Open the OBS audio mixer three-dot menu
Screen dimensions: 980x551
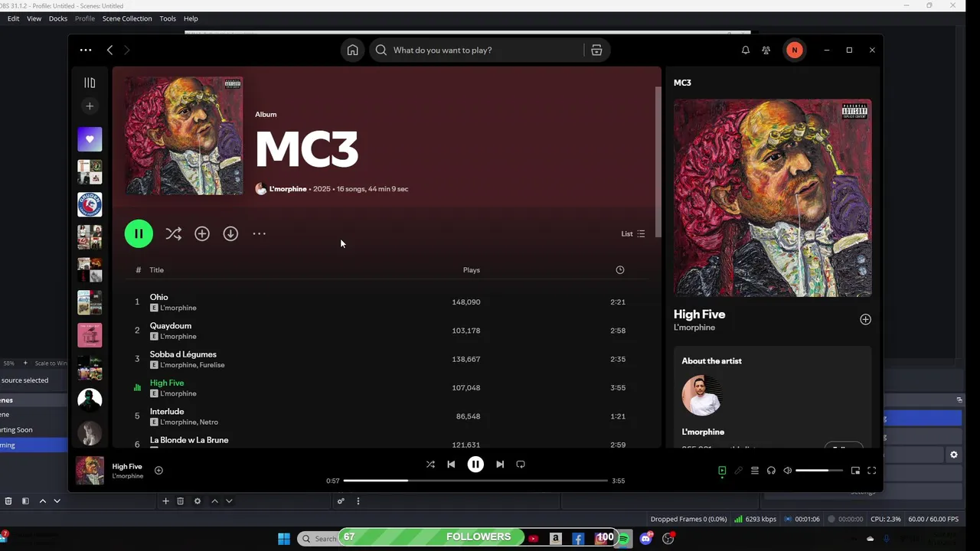[x=358, y=501]
